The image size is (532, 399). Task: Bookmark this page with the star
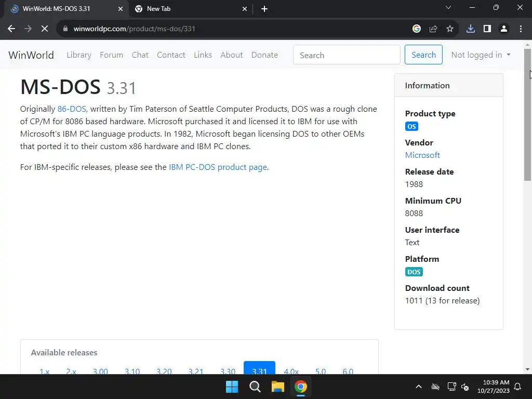(450, 29)
